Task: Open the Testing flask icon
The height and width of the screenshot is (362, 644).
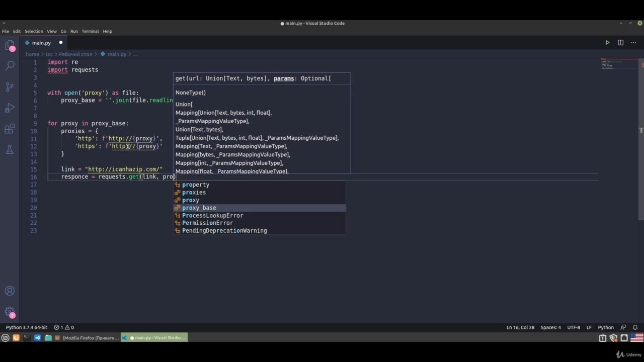Action: 10,150
